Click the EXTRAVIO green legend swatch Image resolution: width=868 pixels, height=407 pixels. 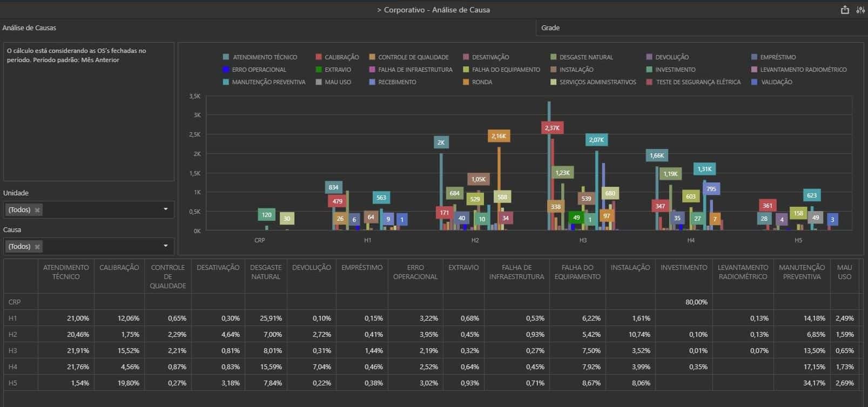coord(319,70)
